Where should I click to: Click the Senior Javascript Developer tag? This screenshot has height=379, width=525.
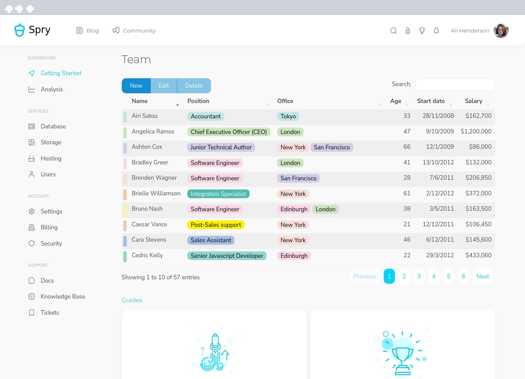[x=227, y=256]
